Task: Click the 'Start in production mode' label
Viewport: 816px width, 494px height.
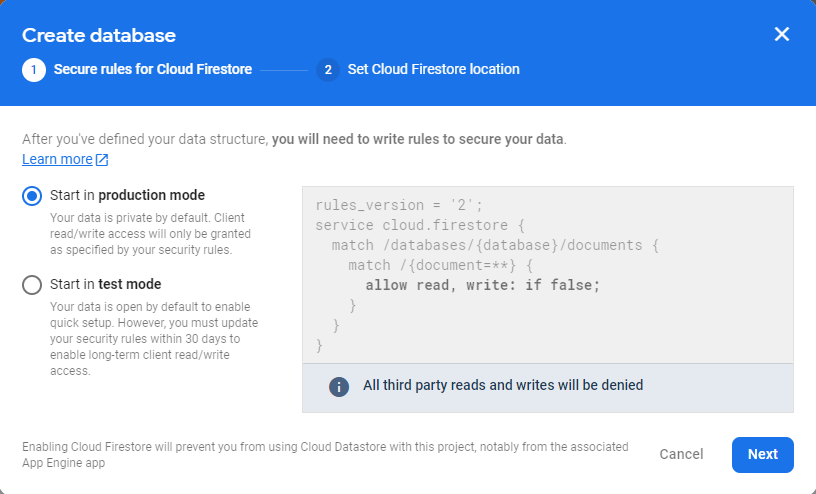Action: 128,195
